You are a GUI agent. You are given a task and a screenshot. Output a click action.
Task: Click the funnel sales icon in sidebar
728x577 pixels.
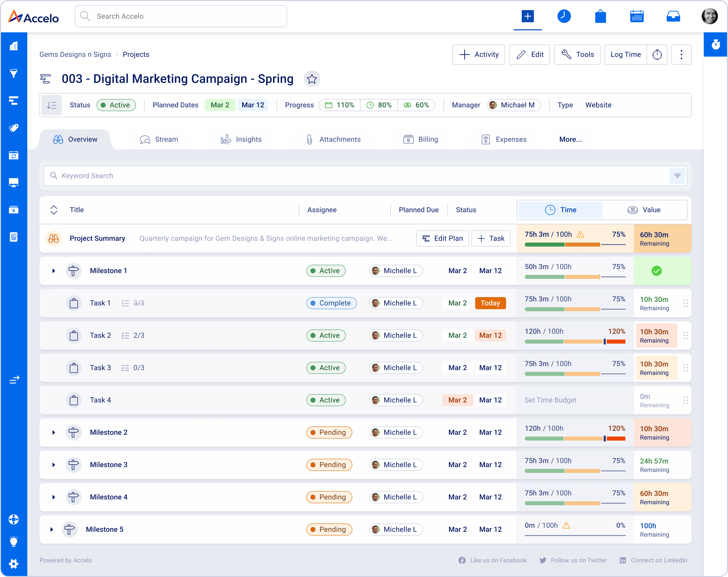pyautogui.click(x=13, y=73)
